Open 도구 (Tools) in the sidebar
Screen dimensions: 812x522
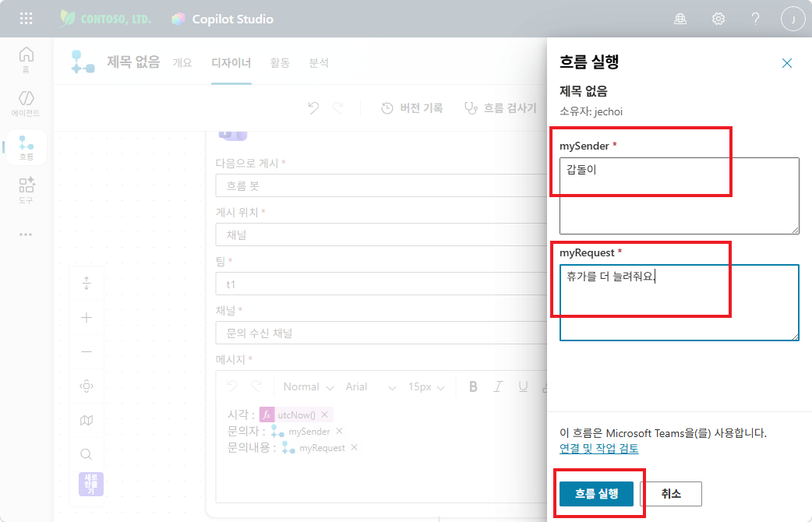pyautogui.click(x=26, y=190)
